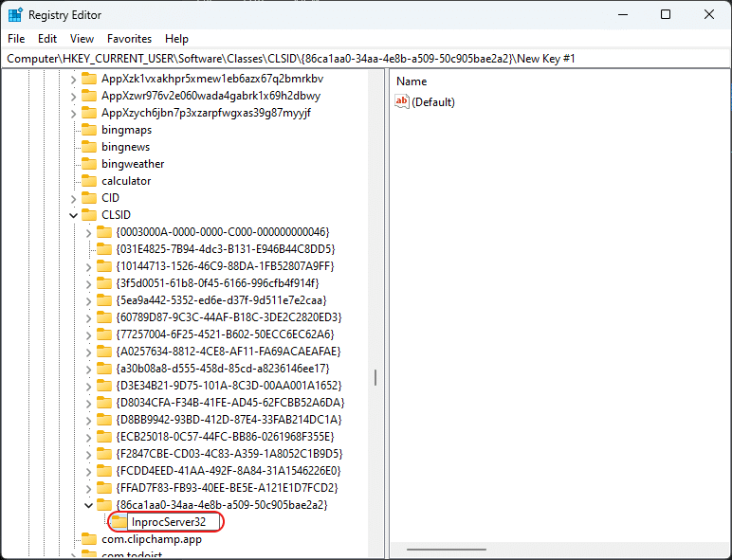Select the AppXzk1vxakhpr5xmew1eb6azx67q2bmrkbv key label
Image resolution: width=732 pixels, height=560 pixels.
coord(212,79)
